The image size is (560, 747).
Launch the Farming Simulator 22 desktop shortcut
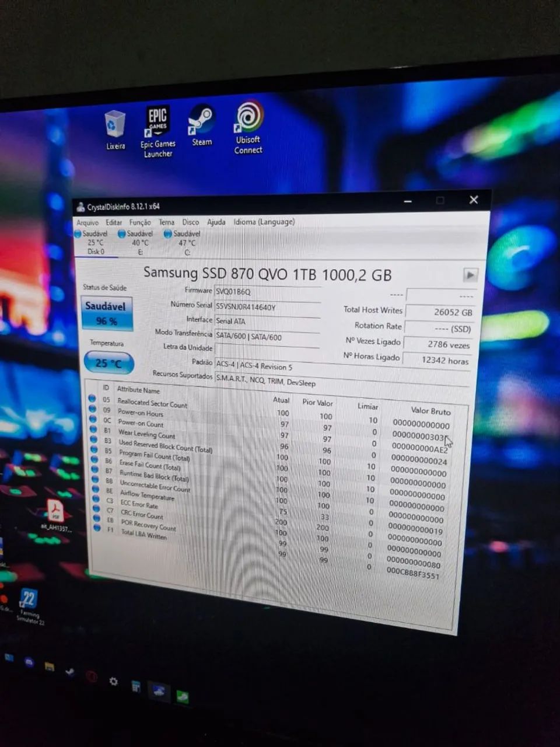[29, 606]
